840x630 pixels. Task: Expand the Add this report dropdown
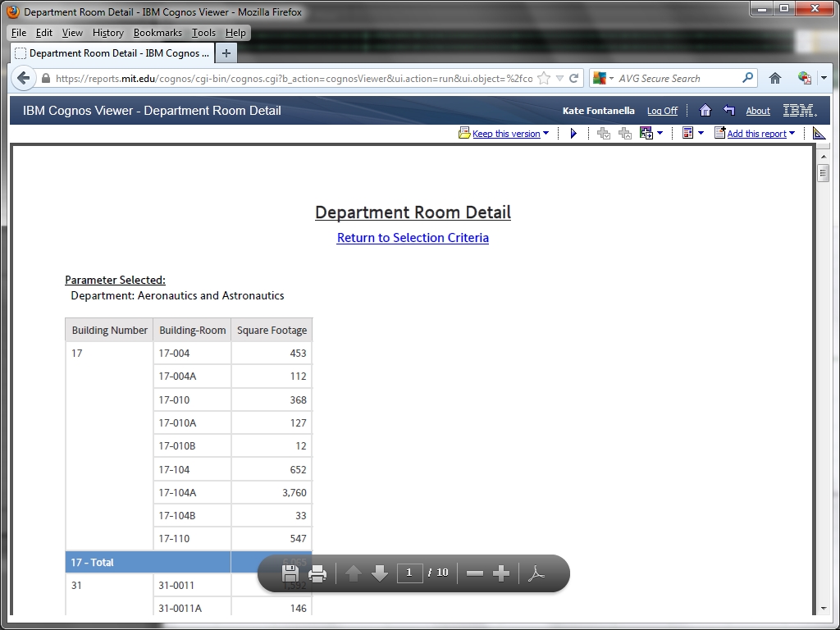[792, 134]
